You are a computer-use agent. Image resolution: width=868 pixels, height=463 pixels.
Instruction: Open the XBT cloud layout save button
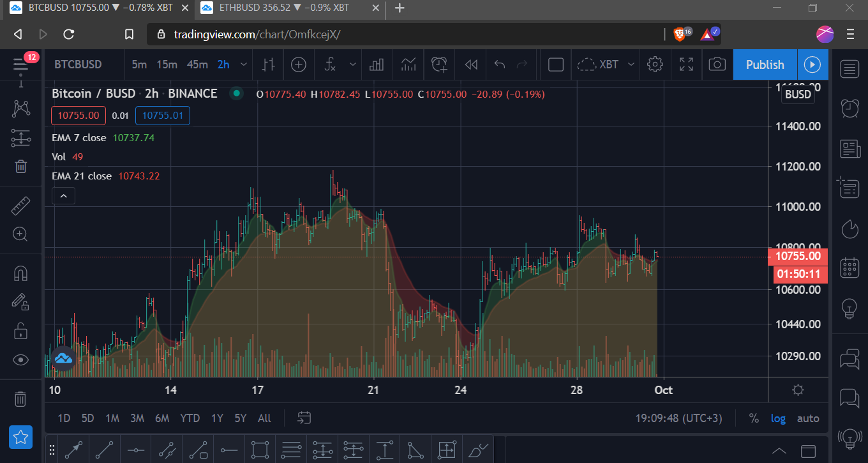tap(597, 65)
